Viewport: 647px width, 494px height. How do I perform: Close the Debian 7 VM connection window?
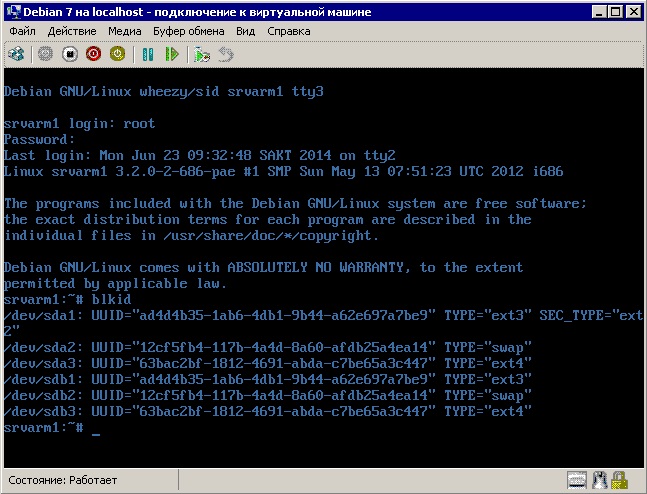[x=634, y=12]
